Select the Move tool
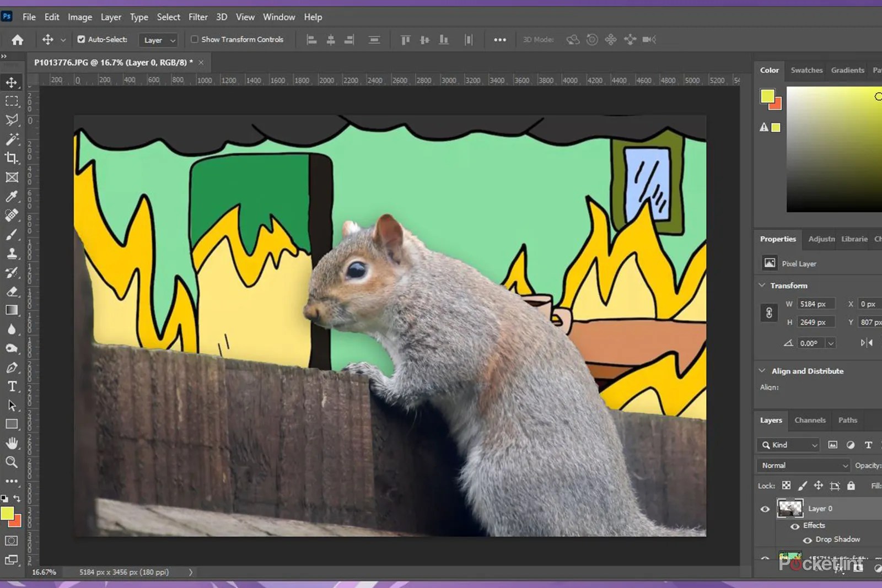Image resolution: width=882 pixels, height=588 pixels. [x=12, y=83]
